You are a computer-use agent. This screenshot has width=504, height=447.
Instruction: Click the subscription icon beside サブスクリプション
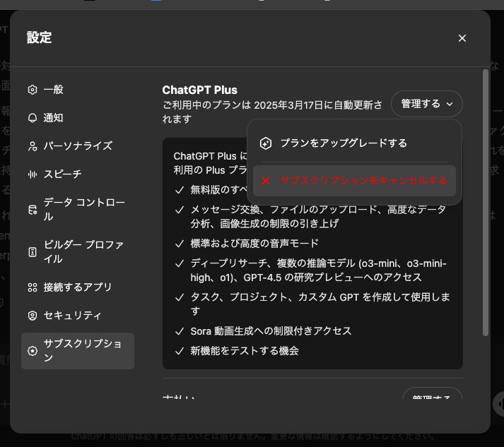[x=33, y=351]
